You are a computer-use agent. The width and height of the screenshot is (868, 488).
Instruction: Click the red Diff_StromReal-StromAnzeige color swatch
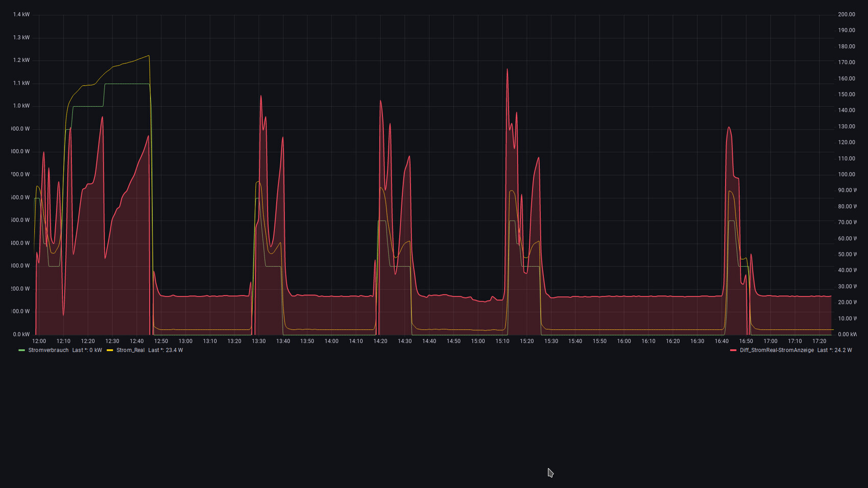[733, 350]
